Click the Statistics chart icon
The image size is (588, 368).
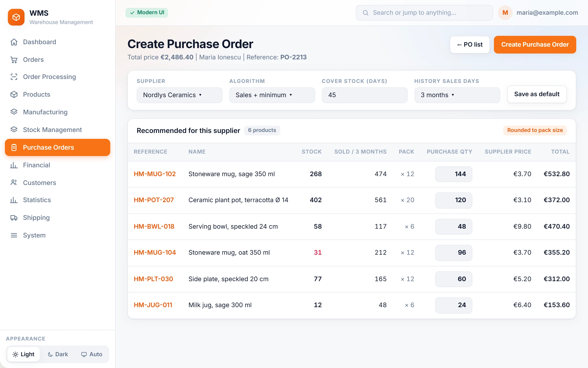[x=14, y=200]
